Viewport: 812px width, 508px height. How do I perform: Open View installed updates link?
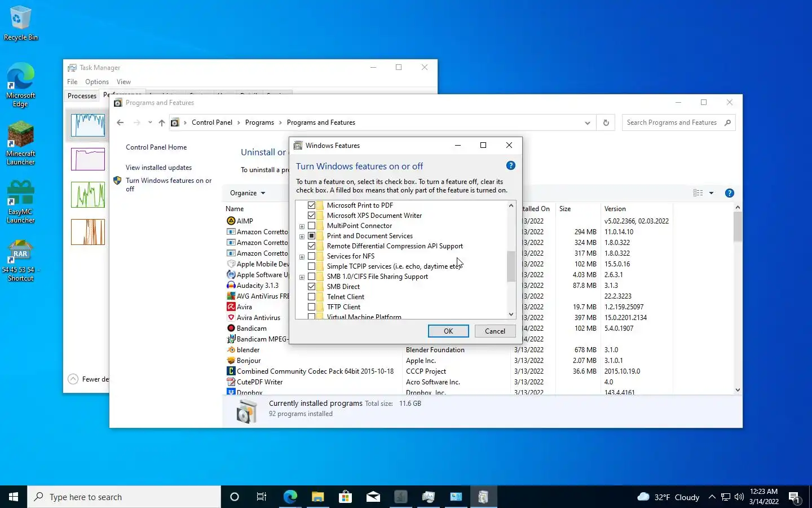pyautogui.click(x=158, y=168)
